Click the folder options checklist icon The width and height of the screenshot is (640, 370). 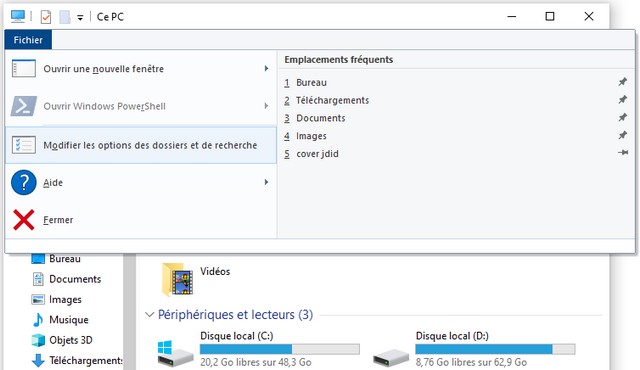coord(24,145)
